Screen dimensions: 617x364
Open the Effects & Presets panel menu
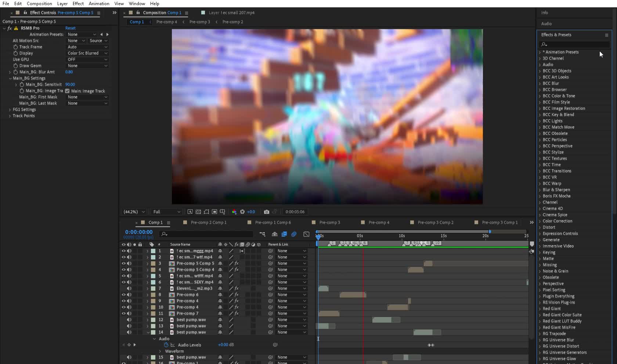click(606, 35)
